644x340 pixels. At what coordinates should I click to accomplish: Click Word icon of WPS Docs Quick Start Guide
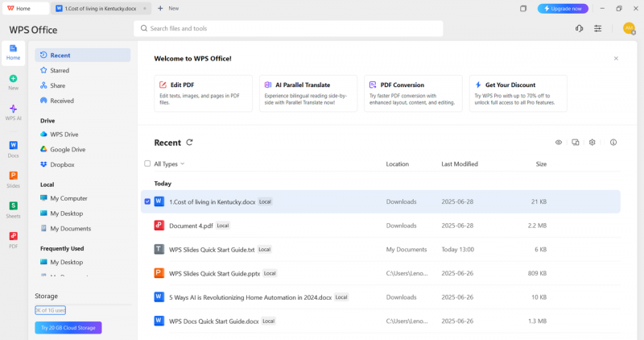point(159,321)
